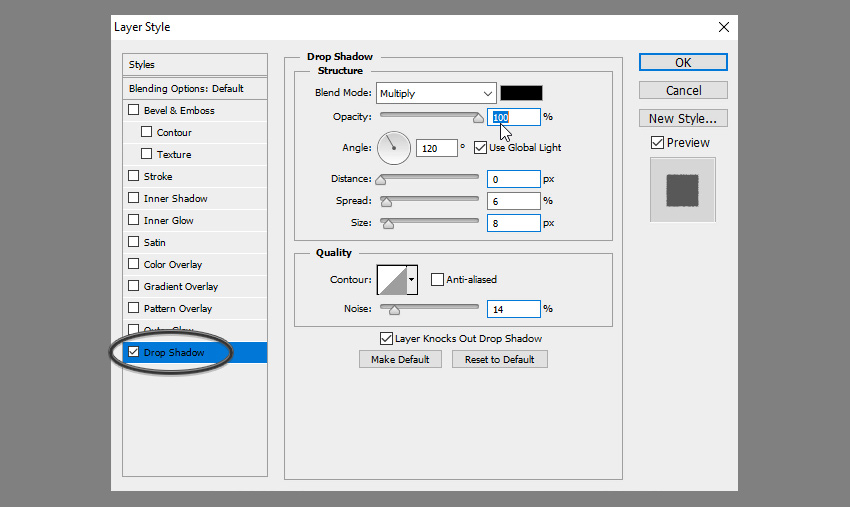This screenshot has height=507, width=850.
Task: Click the Distance value field
Action: [x=513, y=179]
